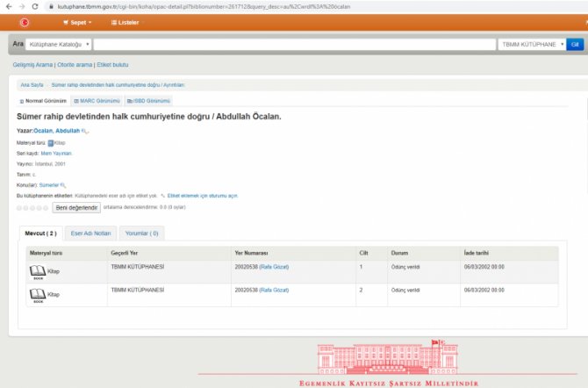Select the third rating star
588x388 pixels.
tap(34, 208)
